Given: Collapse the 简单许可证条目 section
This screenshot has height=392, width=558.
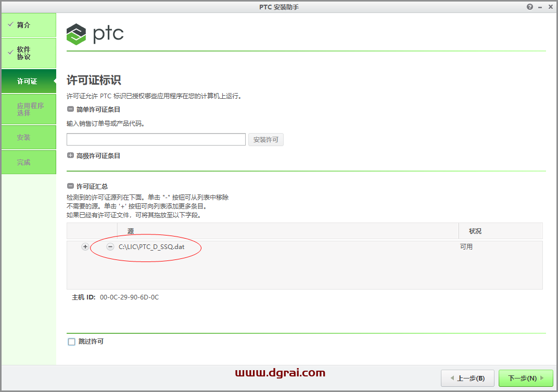Looking at the screenshot, I should pyautogui.click(x=70, y=109).
